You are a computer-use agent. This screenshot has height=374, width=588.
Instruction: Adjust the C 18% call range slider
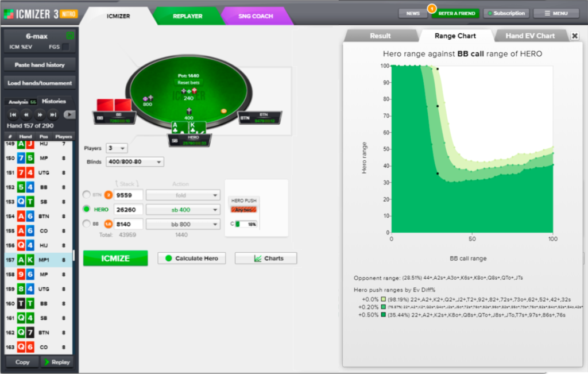(x=246, y=224)
